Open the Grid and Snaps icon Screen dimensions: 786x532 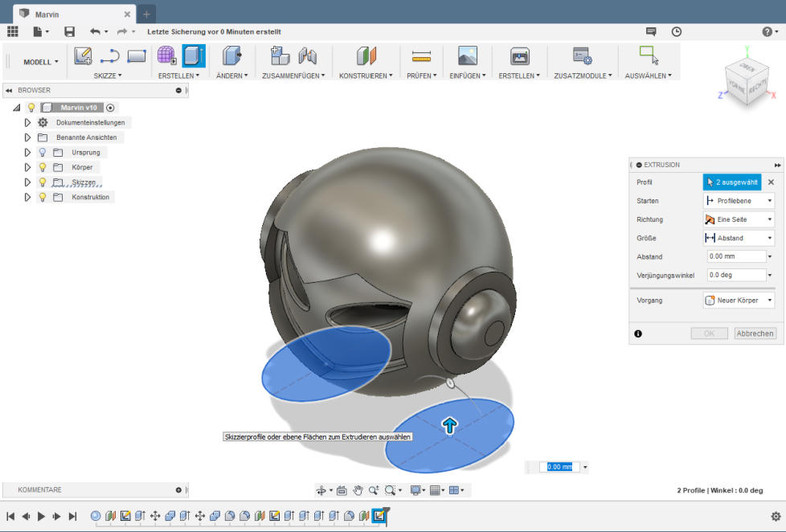point(435,490)
